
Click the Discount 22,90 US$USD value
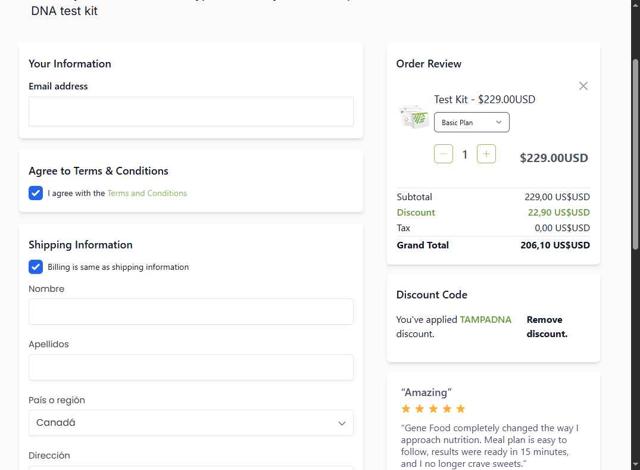point(559,213)
